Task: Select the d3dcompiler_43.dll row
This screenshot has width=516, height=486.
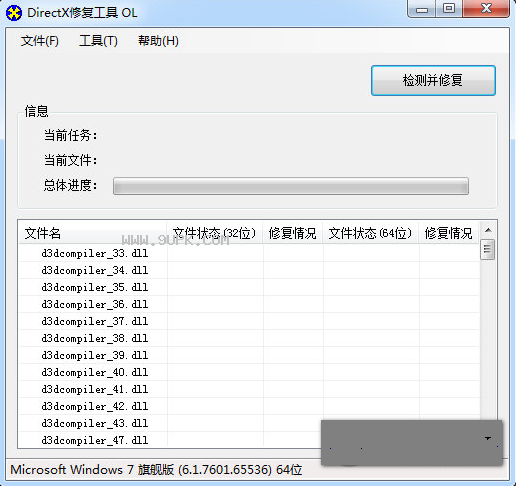Action: [170, 423]
